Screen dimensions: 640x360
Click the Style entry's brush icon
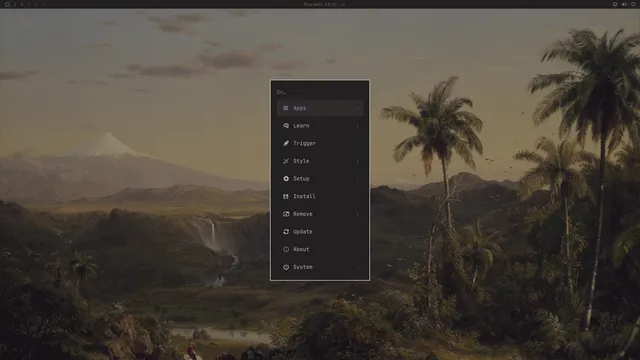point(286,161)
